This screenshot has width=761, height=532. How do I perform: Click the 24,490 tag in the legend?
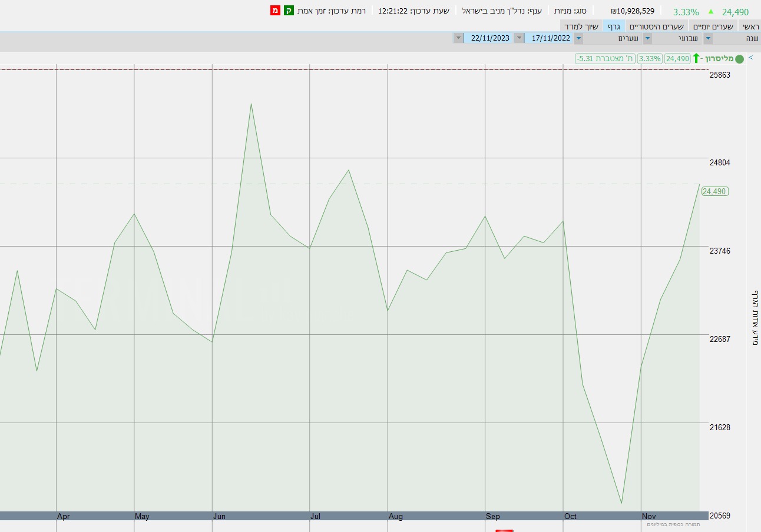(677, 58)
